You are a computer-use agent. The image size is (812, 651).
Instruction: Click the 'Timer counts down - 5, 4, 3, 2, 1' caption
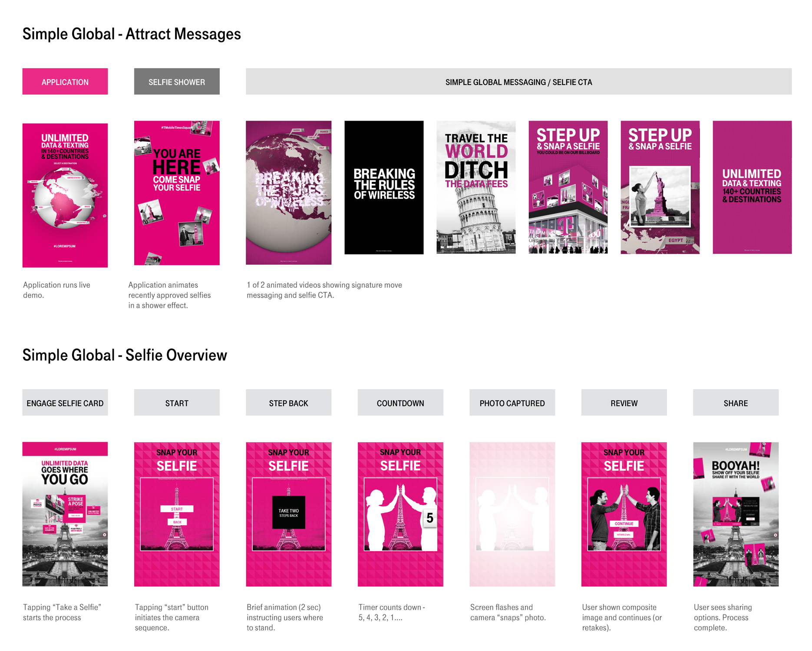coord(392,612)
